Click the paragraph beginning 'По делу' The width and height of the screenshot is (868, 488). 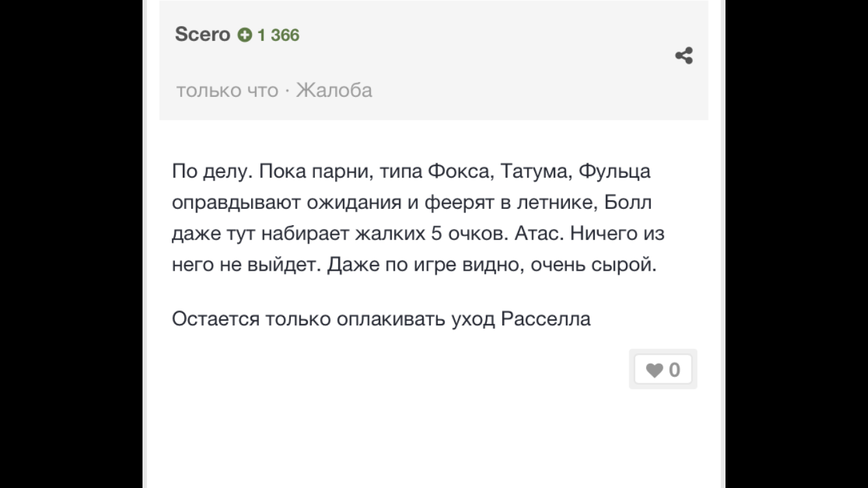[418, 219]
